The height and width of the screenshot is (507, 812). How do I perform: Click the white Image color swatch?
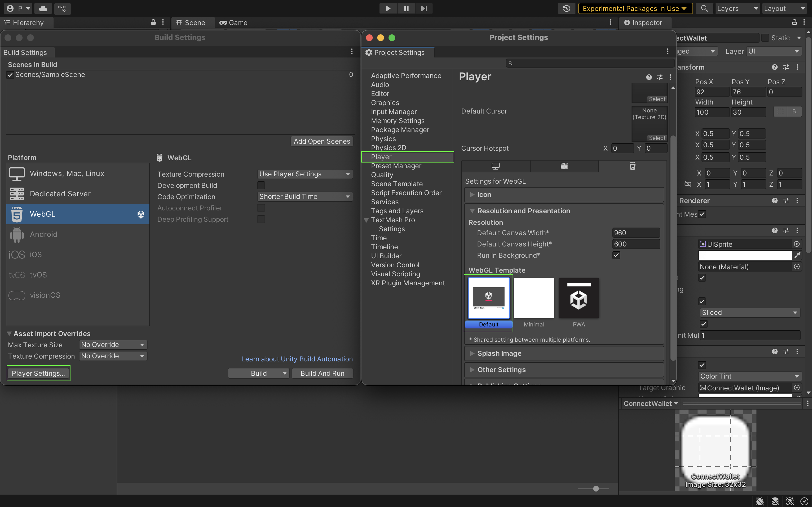(745, 255)
